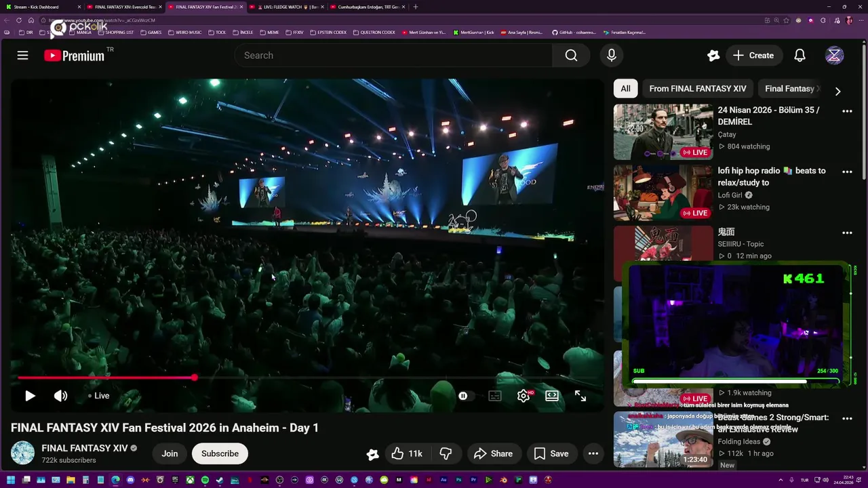Switch to Cumhurbaşkanı Erdoğan tab

tap(367, 7)
